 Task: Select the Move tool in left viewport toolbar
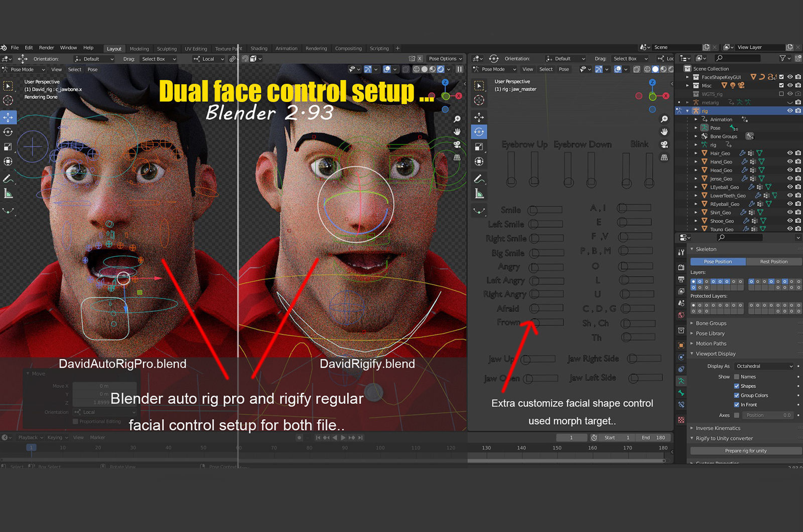pyautogui.click(x=8, y=117)
